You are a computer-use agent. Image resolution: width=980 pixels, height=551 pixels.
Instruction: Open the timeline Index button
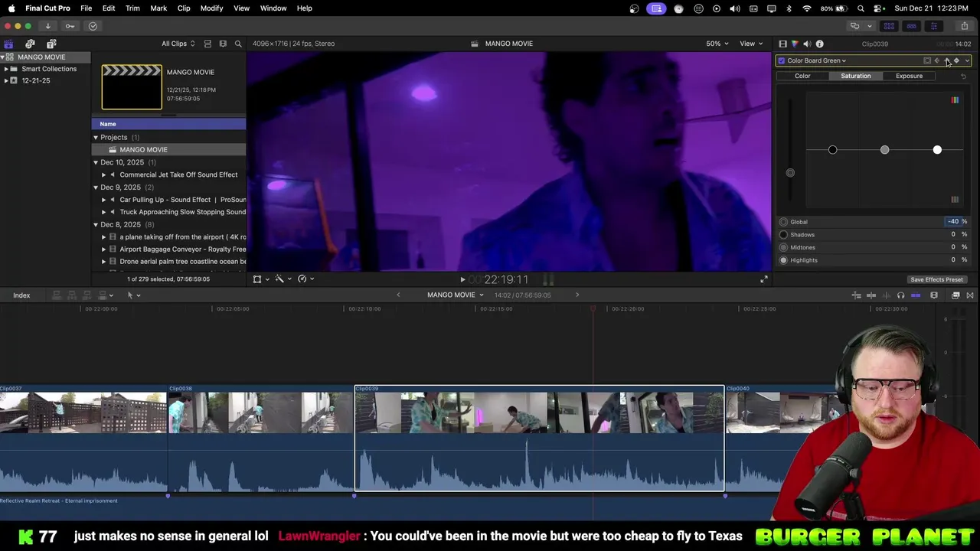pos(21,295)
